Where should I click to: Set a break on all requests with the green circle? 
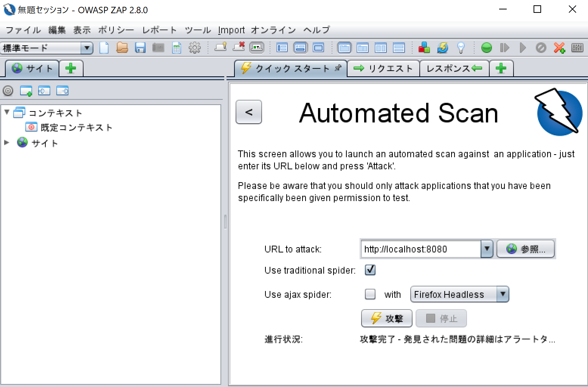pyautogui.click(x=486, y=48)
